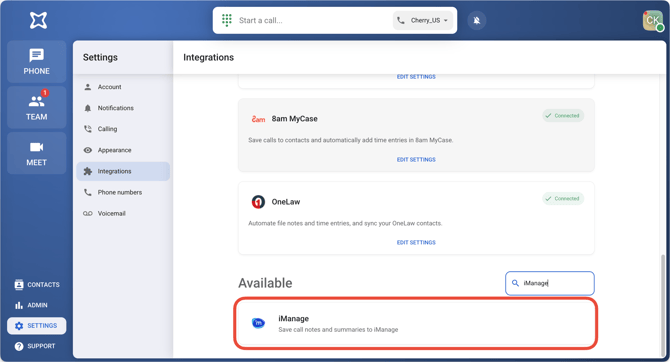The image size is (670, 362).
Task: Click Edit Settings at top of list
Action: [416, 77]
